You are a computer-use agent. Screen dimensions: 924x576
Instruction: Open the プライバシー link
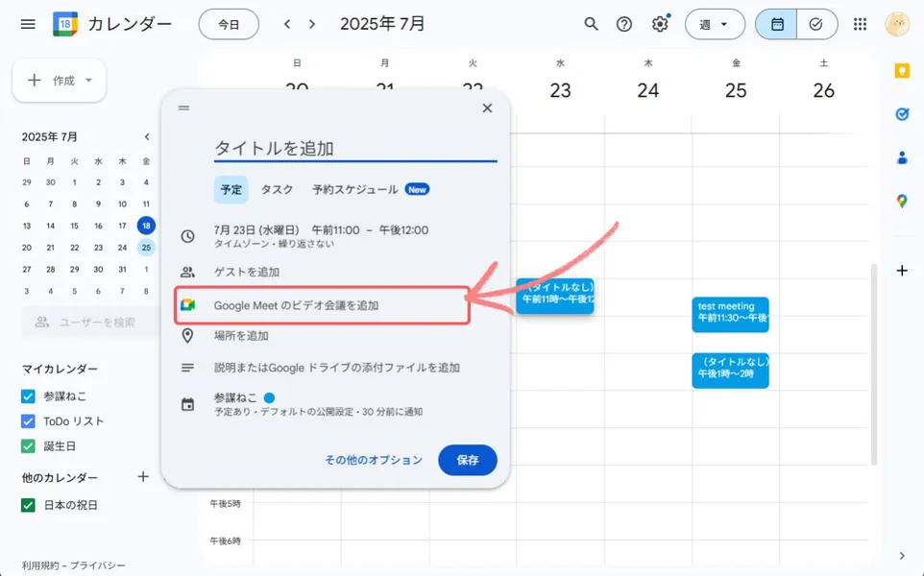(97, 565)
